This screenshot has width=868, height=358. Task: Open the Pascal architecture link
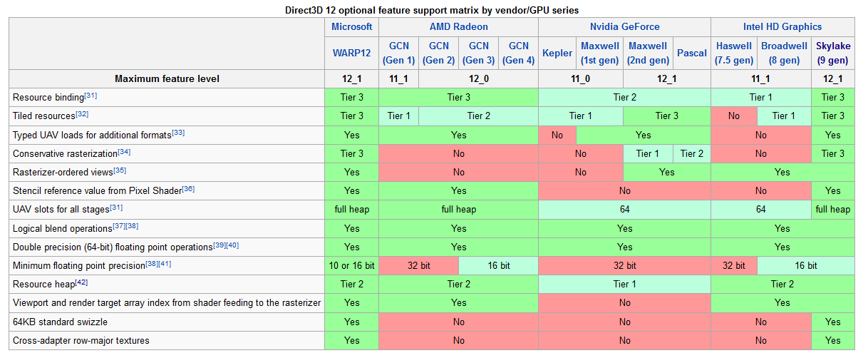tap(692, 53)
